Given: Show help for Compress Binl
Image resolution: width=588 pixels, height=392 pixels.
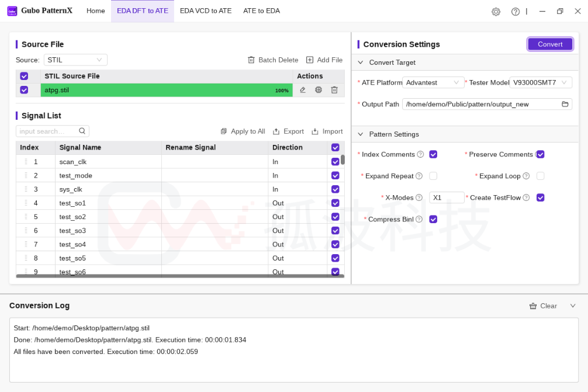Looking at the screenshot, I should pyautogui.click(x=419, y=219).
